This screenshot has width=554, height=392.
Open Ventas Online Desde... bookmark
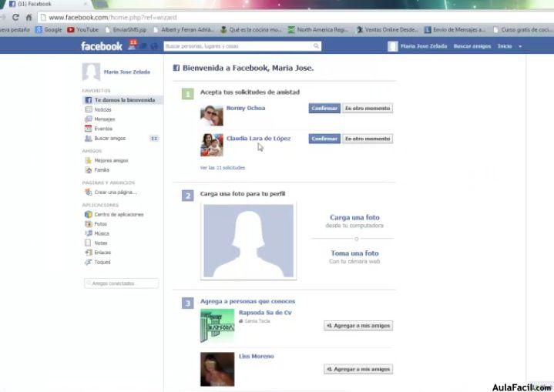click(388, 30)
